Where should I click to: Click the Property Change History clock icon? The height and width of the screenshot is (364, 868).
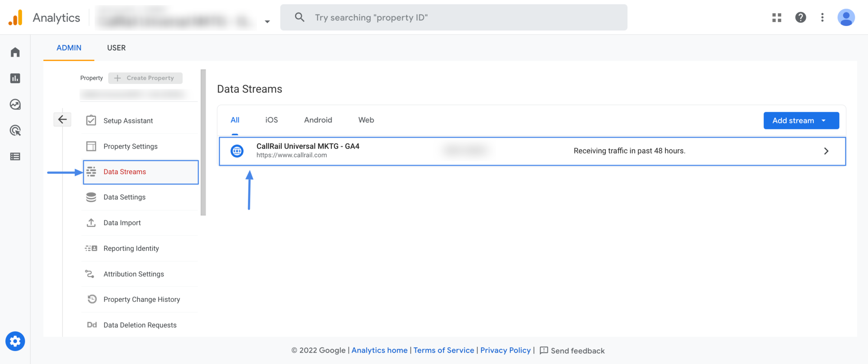[x=92, y=299]
